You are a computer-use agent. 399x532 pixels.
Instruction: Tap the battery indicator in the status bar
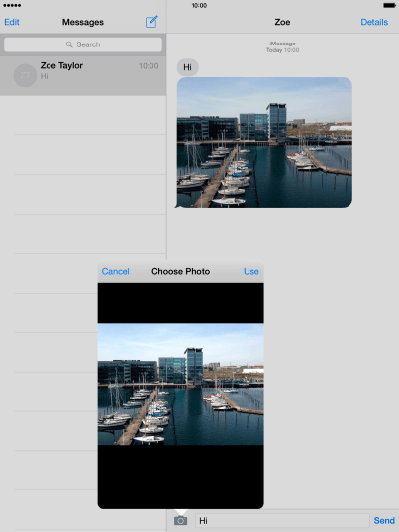click(389, 5)
